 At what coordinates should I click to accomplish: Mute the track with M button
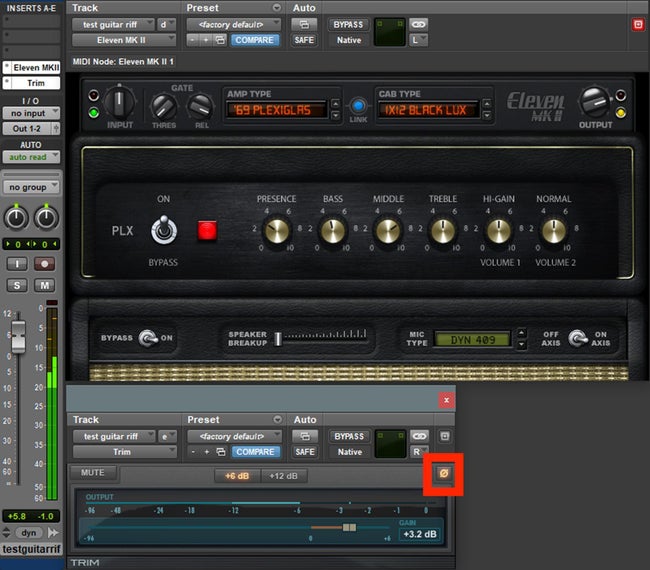click(44, 285)
